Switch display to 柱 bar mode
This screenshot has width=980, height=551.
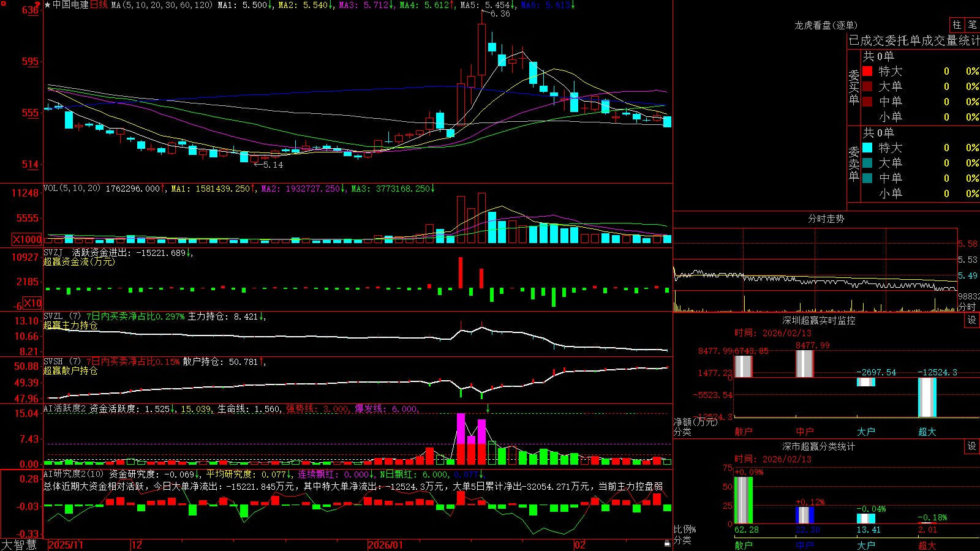957,24
